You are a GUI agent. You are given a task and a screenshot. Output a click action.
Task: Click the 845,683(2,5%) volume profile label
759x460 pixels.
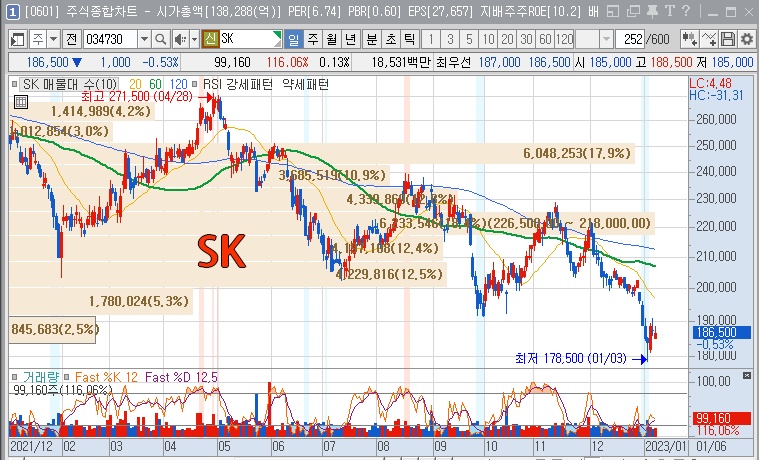pyautogui.click(x=55, y=329)
